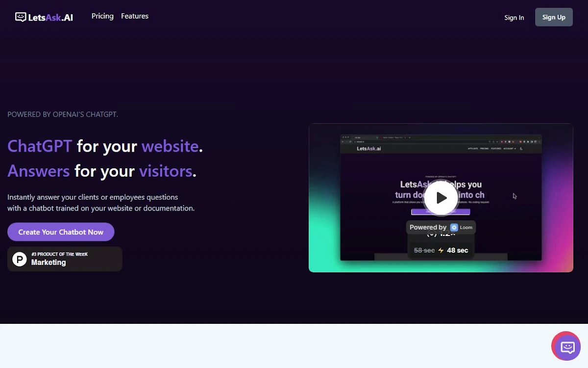Click the Product Hunt P icon
Viewport: 588px width, 368px height.
point(20,259)
